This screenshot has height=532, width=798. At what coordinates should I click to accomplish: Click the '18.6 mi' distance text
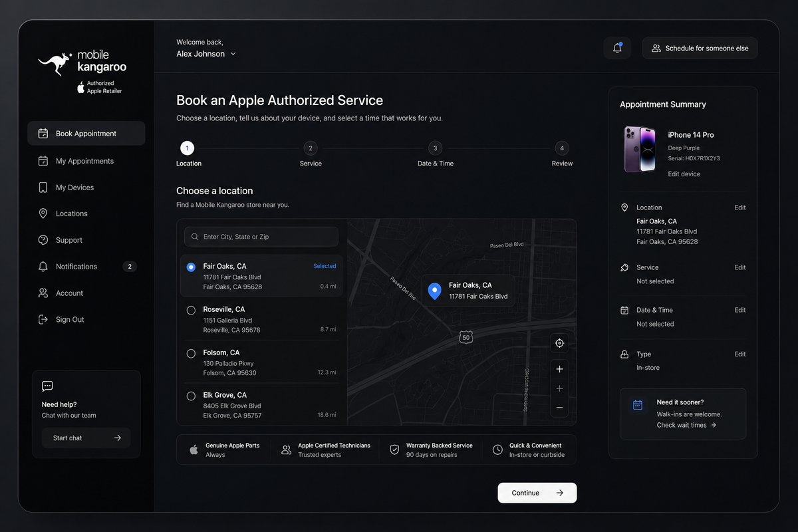[327, 415]
